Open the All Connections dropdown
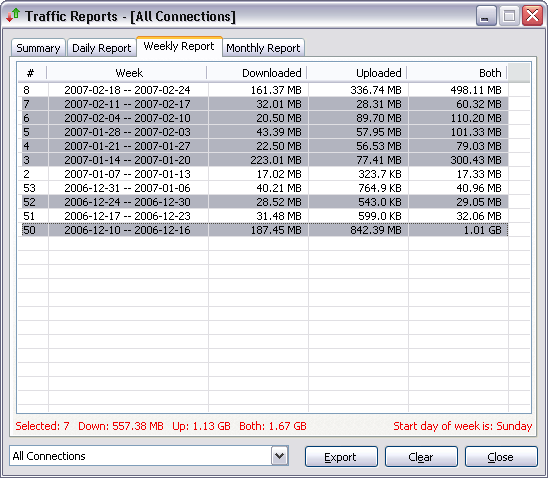 (x=280, y=456)
